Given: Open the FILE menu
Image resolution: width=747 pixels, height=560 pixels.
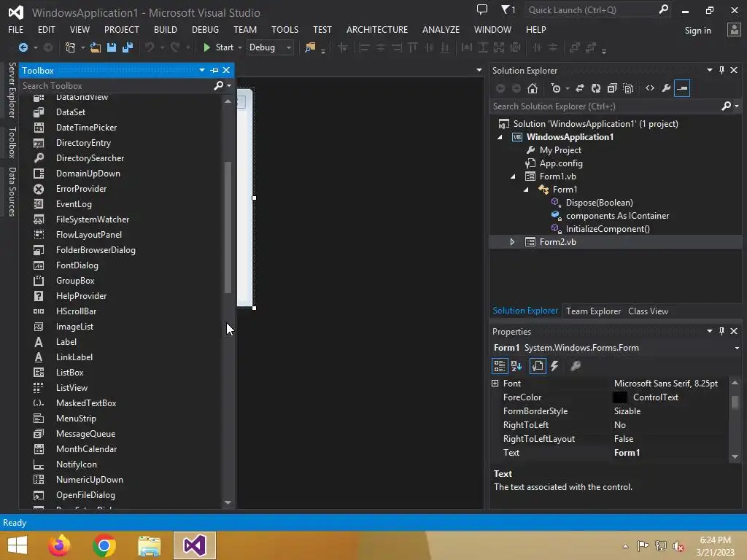Looking at the screenshot, I should click(16, 29).
